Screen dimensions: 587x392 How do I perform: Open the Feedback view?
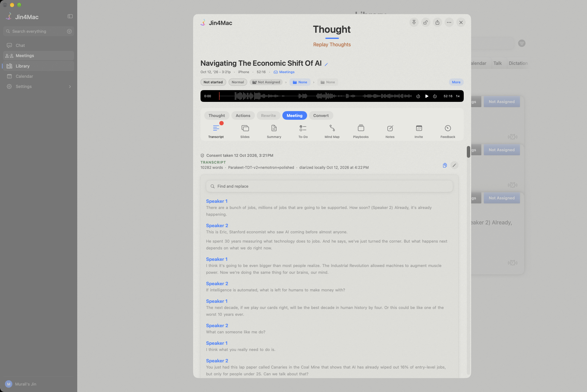pos(448,131)
